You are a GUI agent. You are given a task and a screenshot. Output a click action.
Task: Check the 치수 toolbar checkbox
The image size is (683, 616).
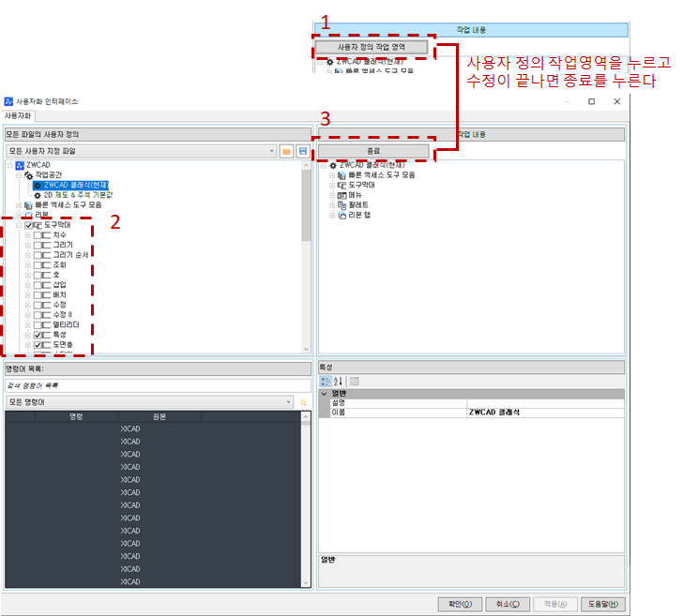[38, 235]
